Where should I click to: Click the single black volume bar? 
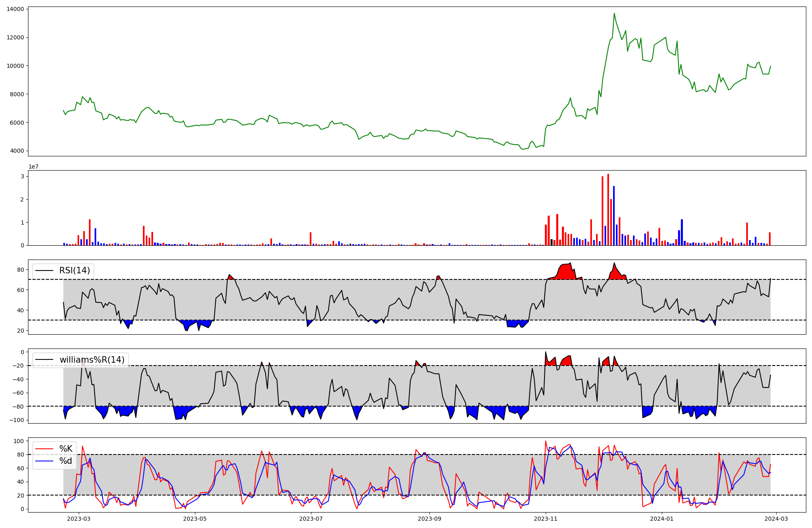pos(551,242)
